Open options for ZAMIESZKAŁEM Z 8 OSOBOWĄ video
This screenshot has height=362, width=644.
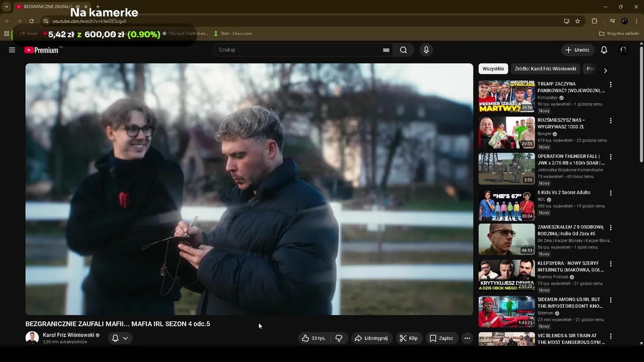[611, 227]
